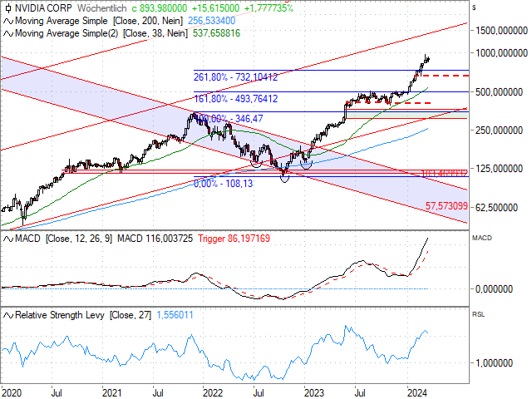Click the NVIDIA CORP candlestick symbol icon
This screenshot has width=532, height=399.
click(x=8, y=8)
